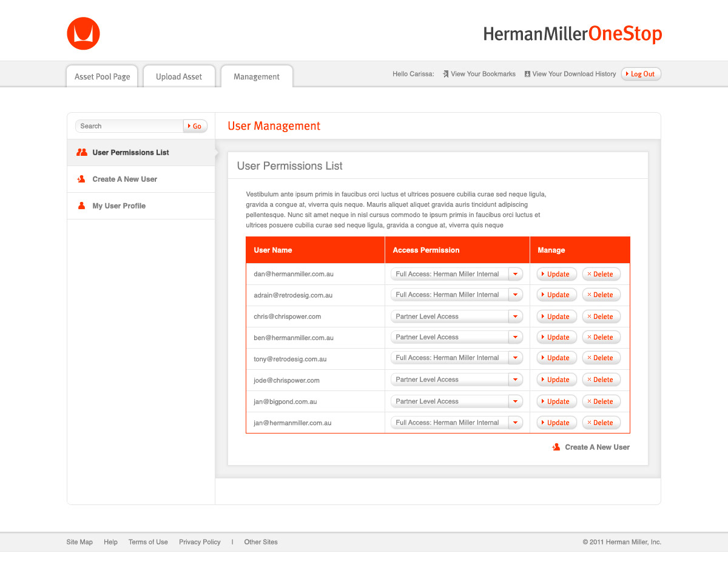
Task: Click the Create A New User sidebar icon
Action: pos(81,179)
